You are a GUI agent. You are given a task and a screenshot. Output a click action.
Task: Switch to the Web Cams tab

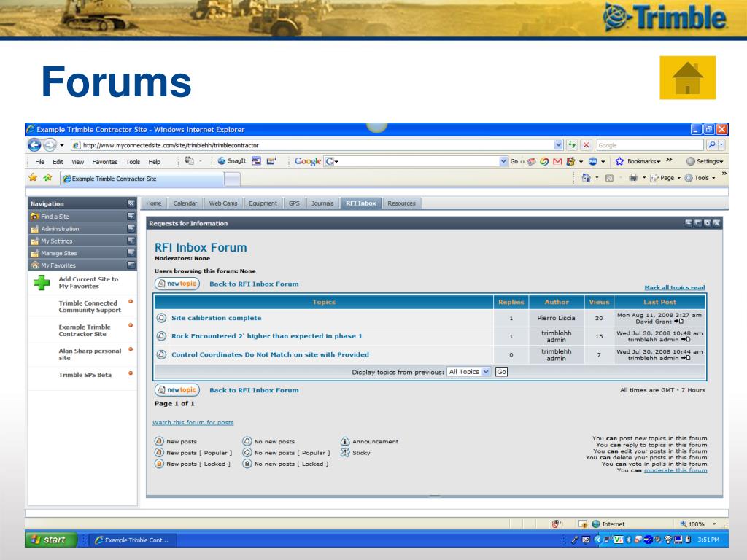(x=223, y=203)
